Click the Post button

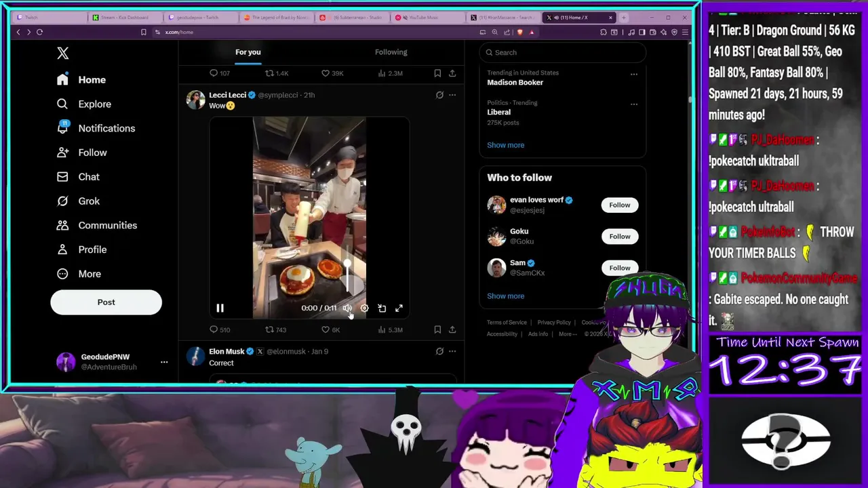(106, 302)
